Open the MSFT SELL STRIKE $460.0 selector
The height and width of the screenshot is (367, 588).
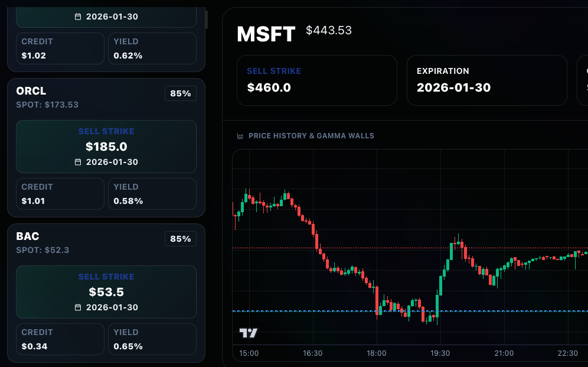[x=316, y=80]
